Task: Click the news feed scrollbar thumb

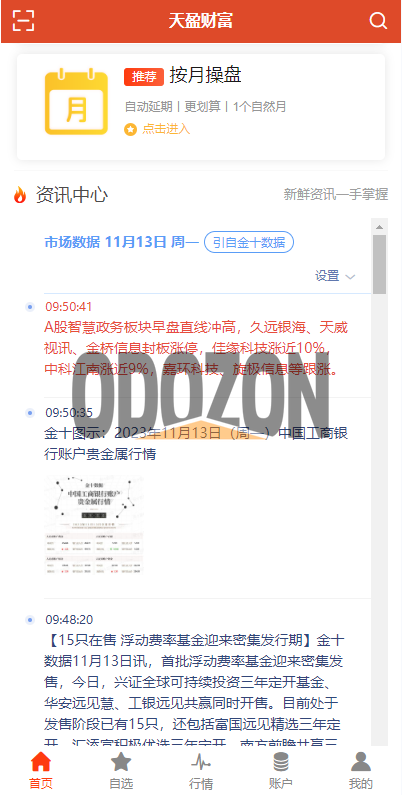Action: [x=379, y=264]
